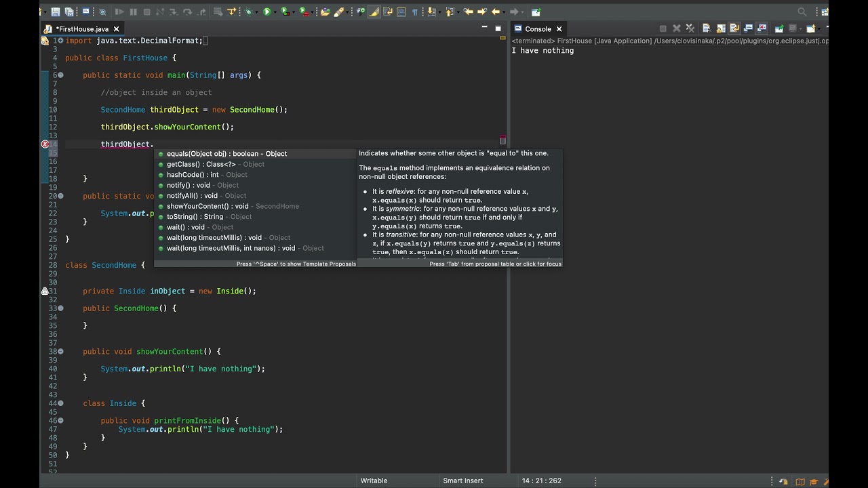Remove all terminated launches in Console
The image size is (868, 488).
tap(690, 28)
